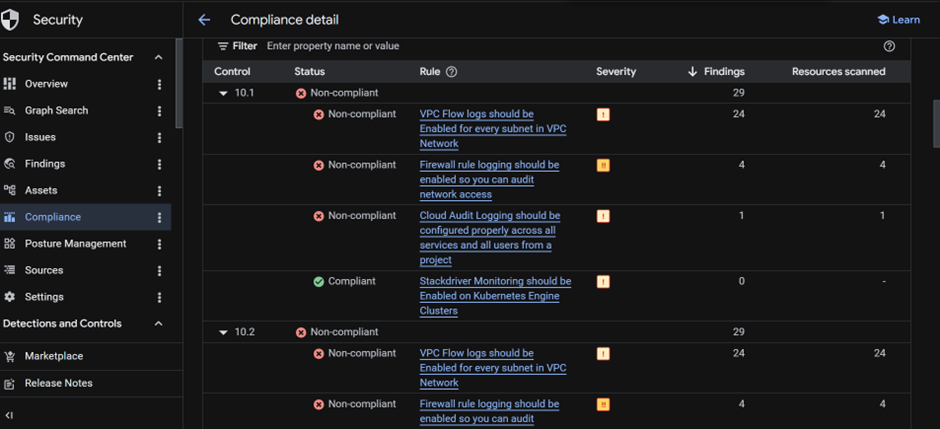Click the main page vertical scrollbar

pos(936,123)
